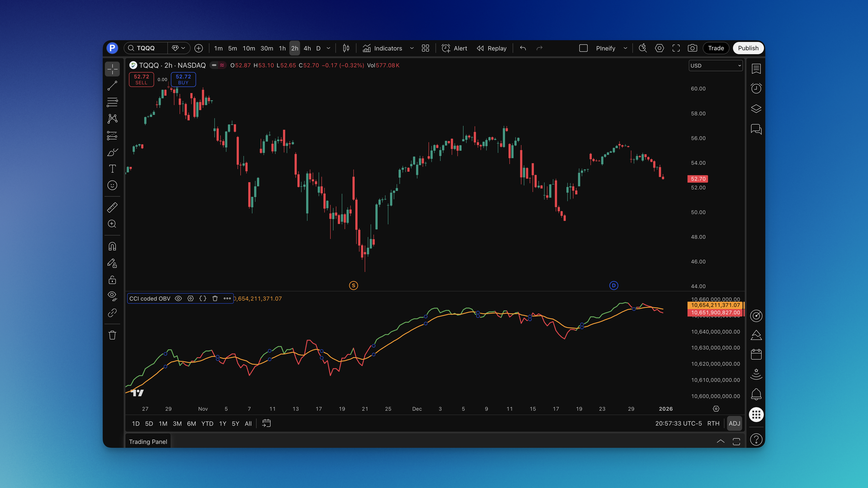The width and height of the screenshot is (868, 488).
Task: Take a chart snapshot with the camera icon
Action: tap(693, 48)
